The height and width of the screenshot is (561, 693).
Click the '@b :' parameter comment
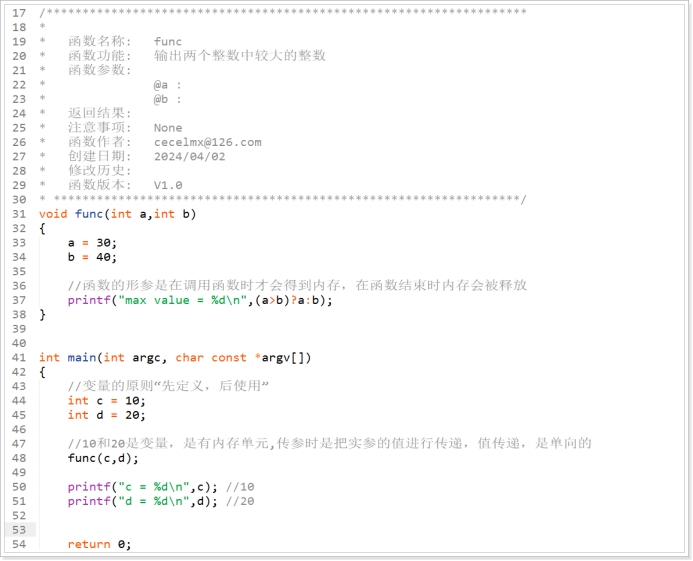[167, 99]
